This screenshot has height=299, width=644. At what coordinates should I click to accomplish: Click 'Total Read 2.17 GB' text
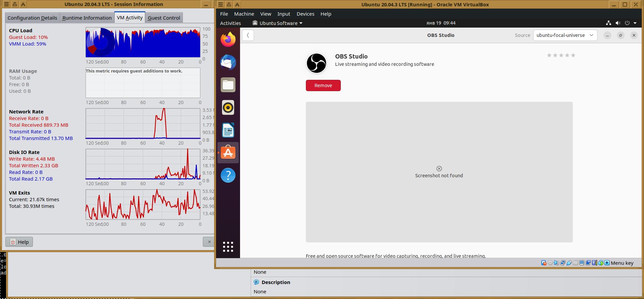[x=31, y=179]
